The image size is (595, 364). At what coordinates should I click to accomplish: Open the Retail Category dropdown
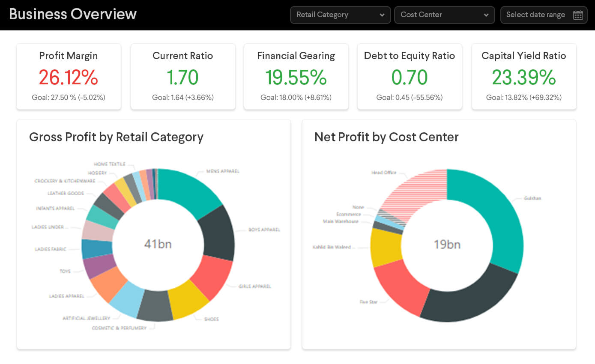(334, 15)
